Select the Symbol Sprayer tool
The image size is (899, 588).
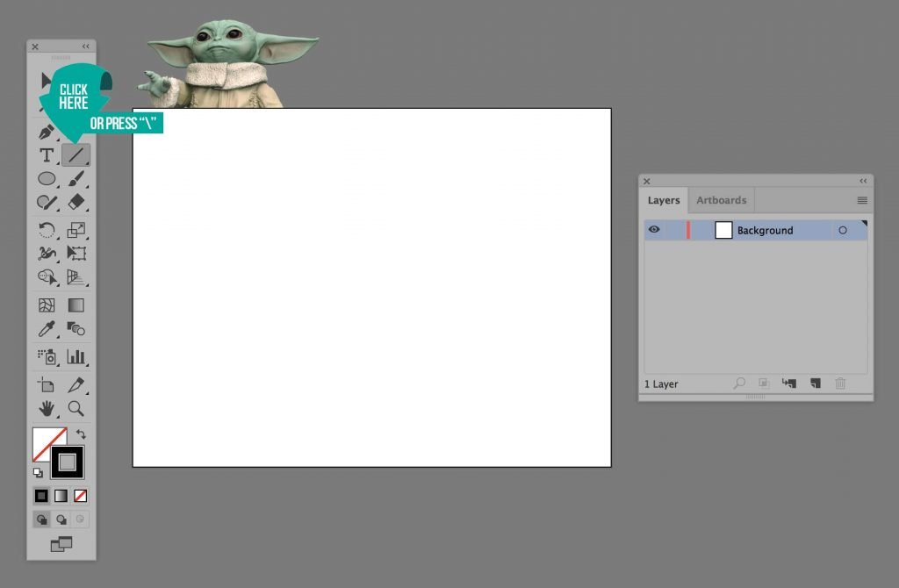(x=47, y=356)
